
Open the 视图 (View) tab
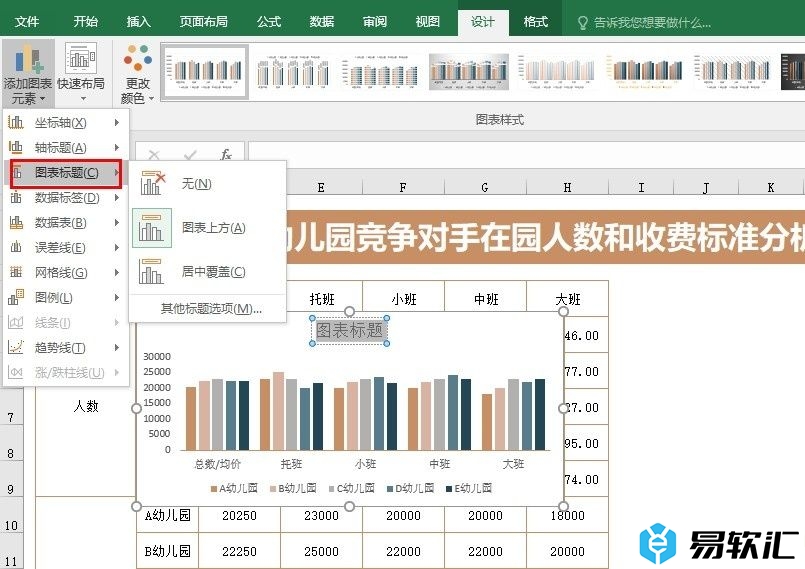428,22
